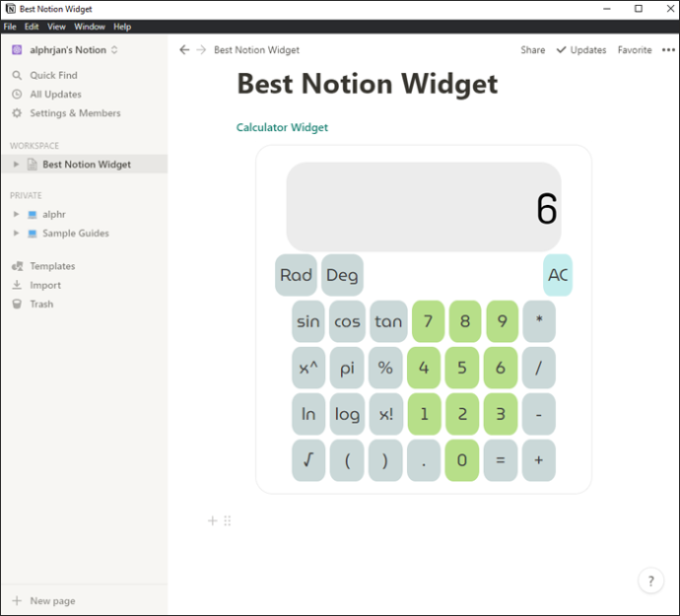The width and height of the screenshot is (680, 616).
Task: Click the plus icon beside New page
Action: click(x=17, y=601)
